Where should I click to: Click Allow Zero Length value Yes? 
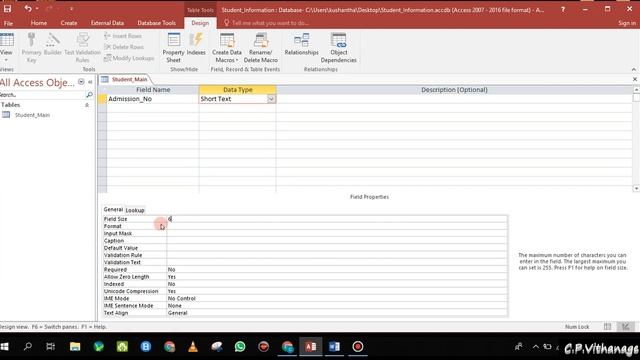(337, 277)
